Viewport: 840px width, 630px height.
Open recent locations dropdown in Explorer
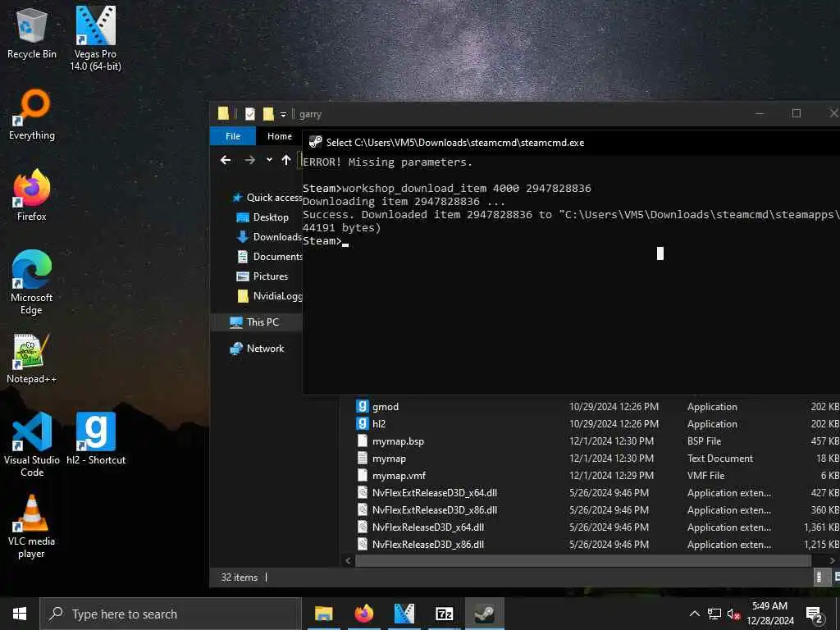pyautogui.click(x=269, y=160)
